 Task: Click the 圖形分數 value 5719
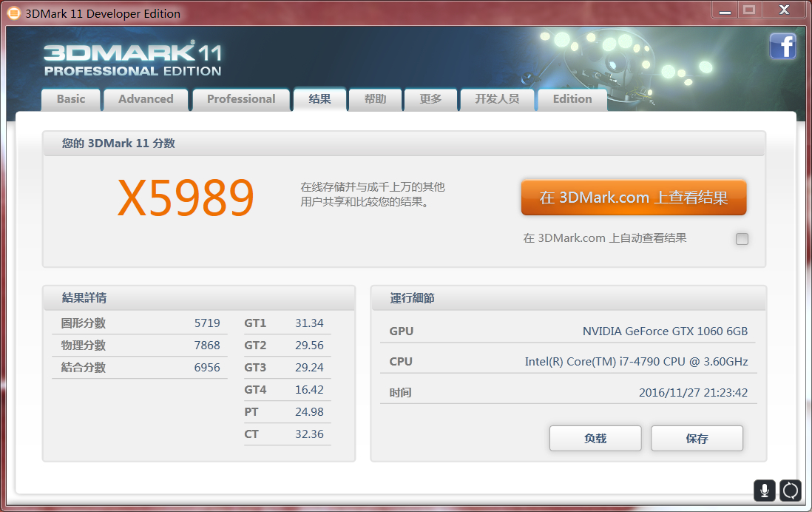pyautogui.click(x=207, y=323)
